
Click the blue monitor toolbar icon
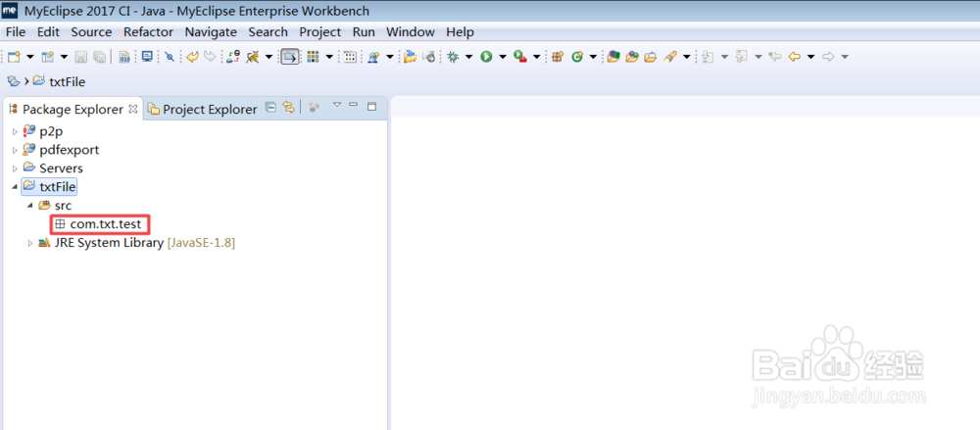tap(148, 57)
